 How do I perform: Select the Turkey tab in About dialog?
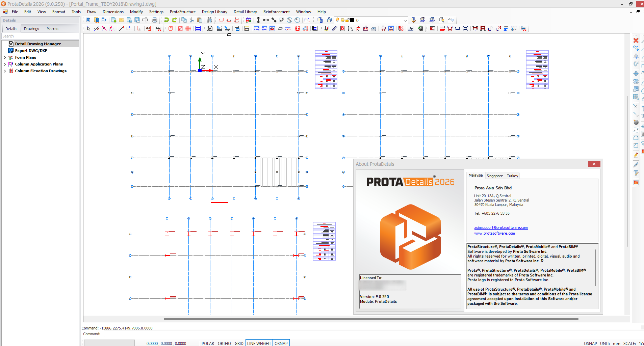pyautogui.click(x=512, y=176)
